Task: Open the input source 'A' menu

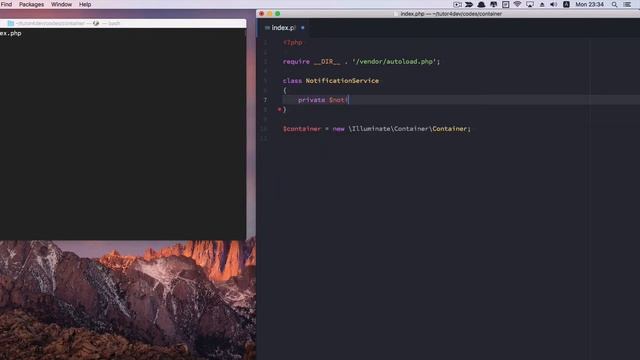Action: coord(566,4)
